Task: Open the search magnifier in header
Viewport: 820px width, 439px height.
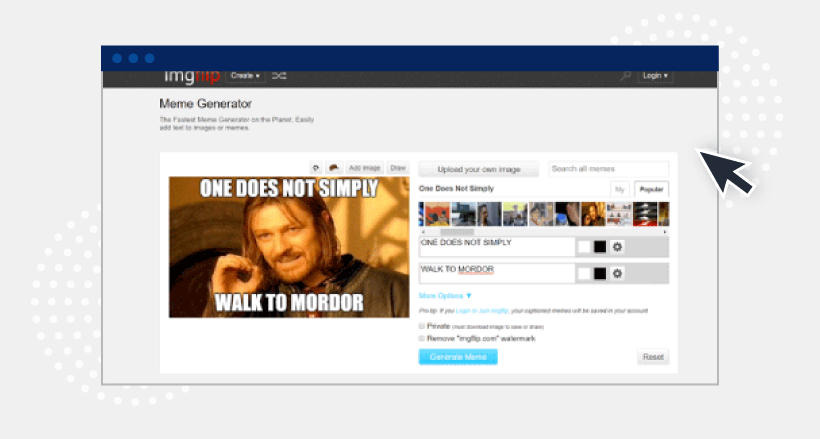Action: point(624,76)
